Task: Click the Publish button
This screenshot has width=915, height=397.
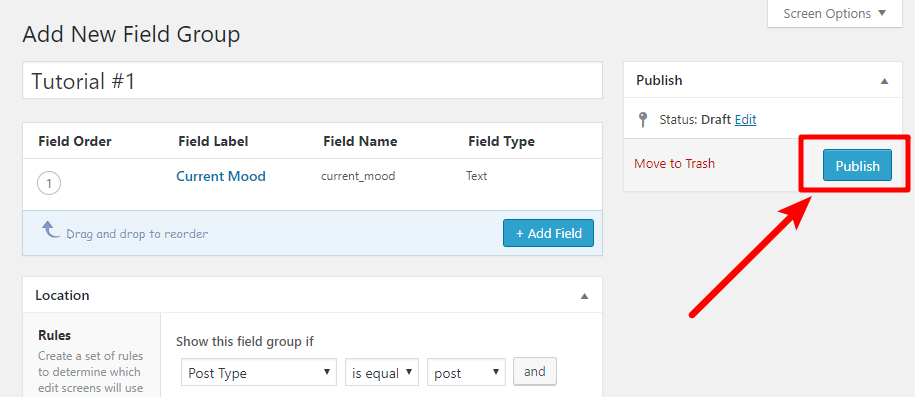Action: point(857,166)
